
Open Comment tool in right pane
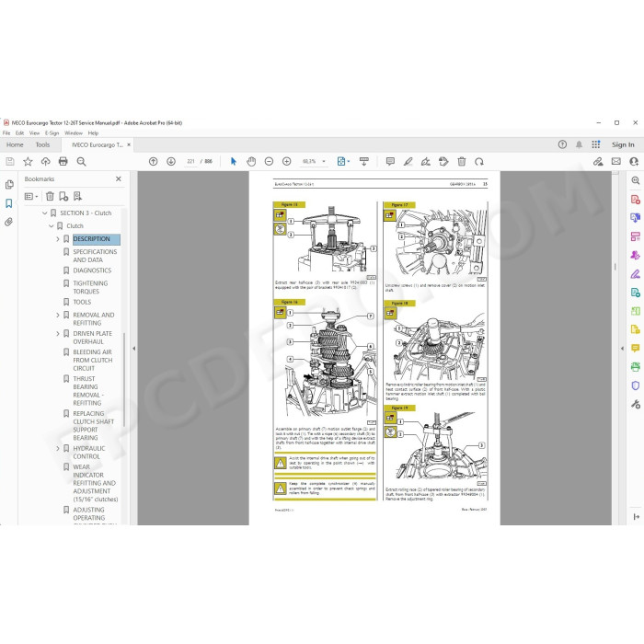click(636, 349)
